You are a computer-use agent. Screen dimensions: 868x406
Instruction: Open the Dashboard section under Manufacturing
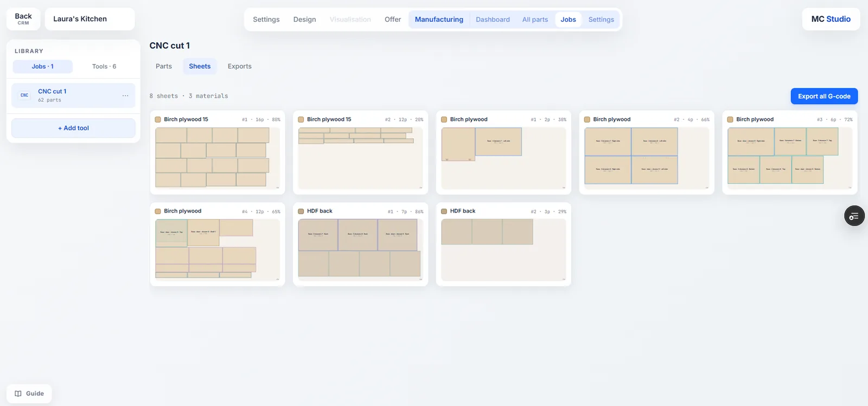493,20
